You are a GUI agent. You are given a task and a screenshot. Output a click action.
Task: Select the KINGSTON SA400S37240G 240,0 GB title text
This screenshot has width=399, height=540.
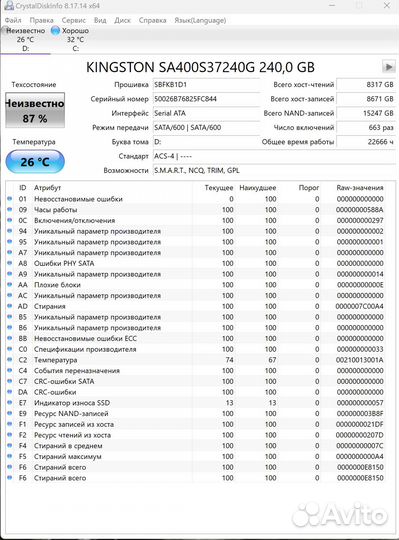[200, 67]
